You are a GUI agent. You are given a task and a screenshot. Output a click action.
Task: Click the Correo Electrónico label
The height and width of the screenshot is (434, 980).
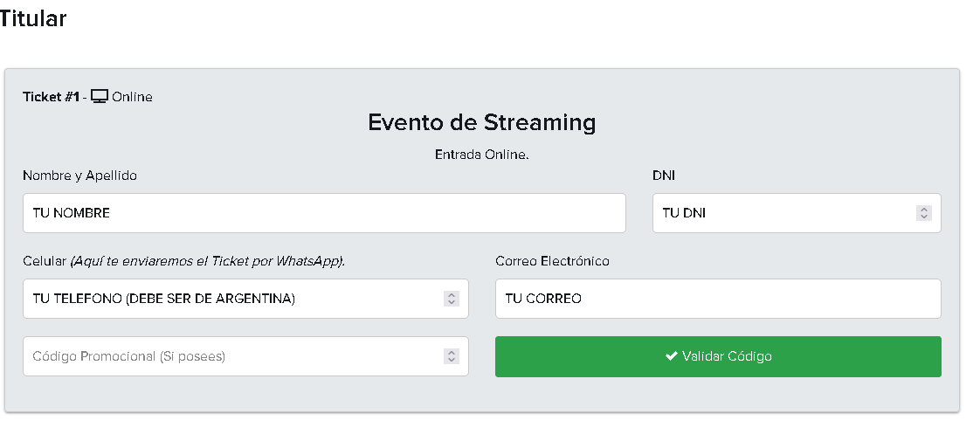pyautogui.click(x=552, y=261)
